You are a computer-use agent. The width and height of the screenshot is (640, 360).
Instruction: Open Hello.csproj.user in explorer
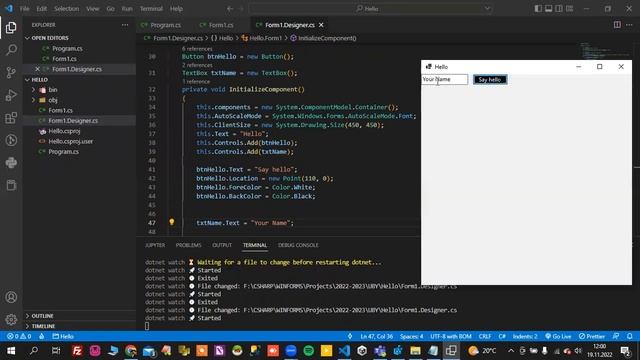click(70, 141)
